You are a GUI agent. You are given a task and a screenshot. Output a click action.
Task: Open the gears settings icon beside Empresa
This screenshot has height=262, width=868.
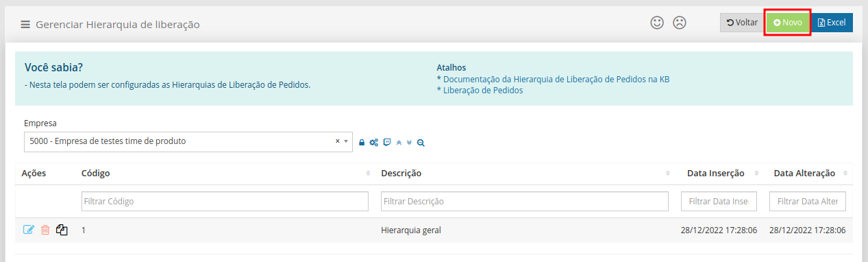click(373, 143)
